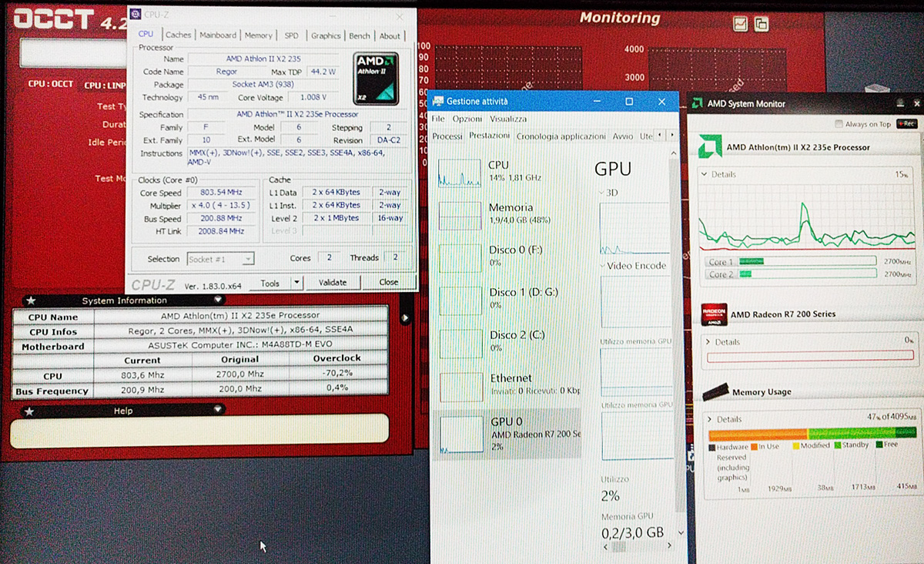Click the AMD logo in System Monitor title

(x=696, y=103)
